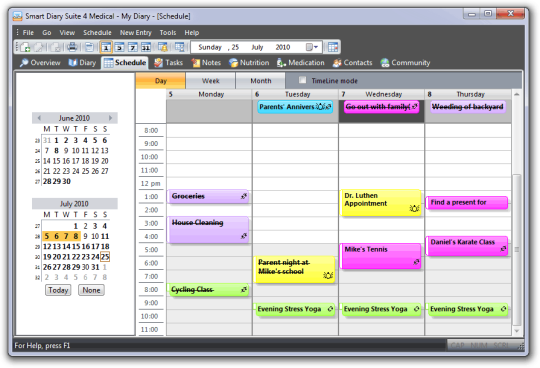The image size is (540, 368).
Task: Click the Contacts people icon
Action: [337, 63]
